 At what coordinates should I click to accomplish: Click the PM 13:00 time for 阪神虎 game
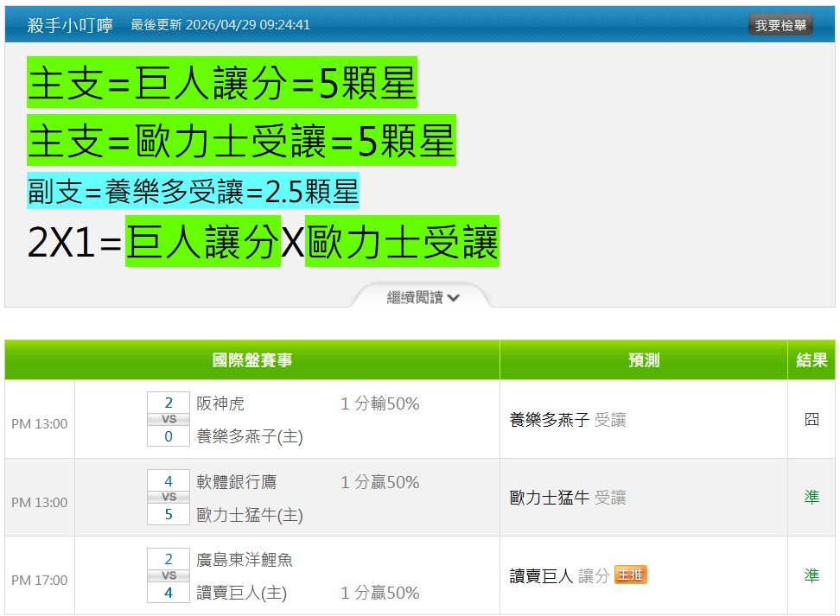(40, 423)
